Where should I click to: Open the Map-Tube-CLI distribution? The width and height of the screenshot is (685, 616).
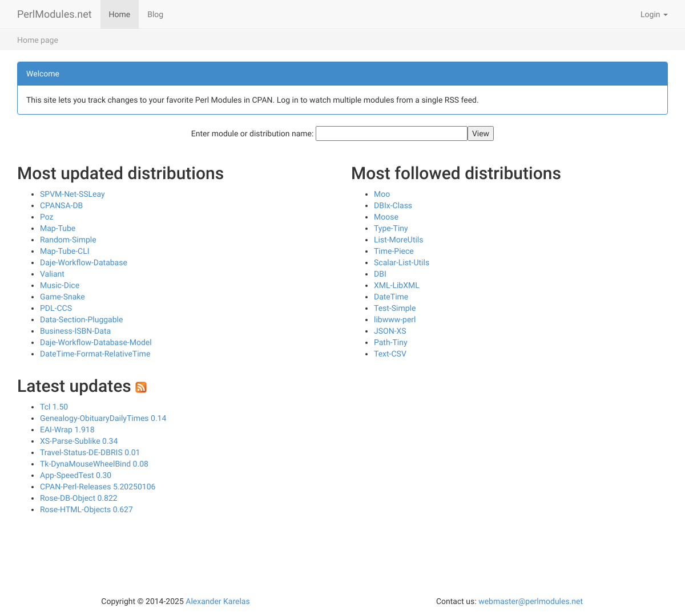65,251
